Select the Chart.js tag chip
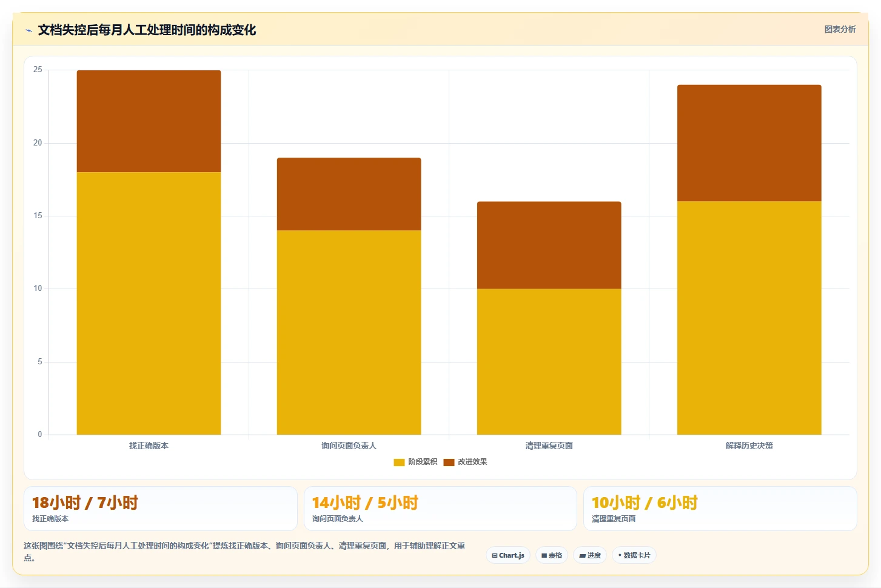 click(x=508, y=555)
